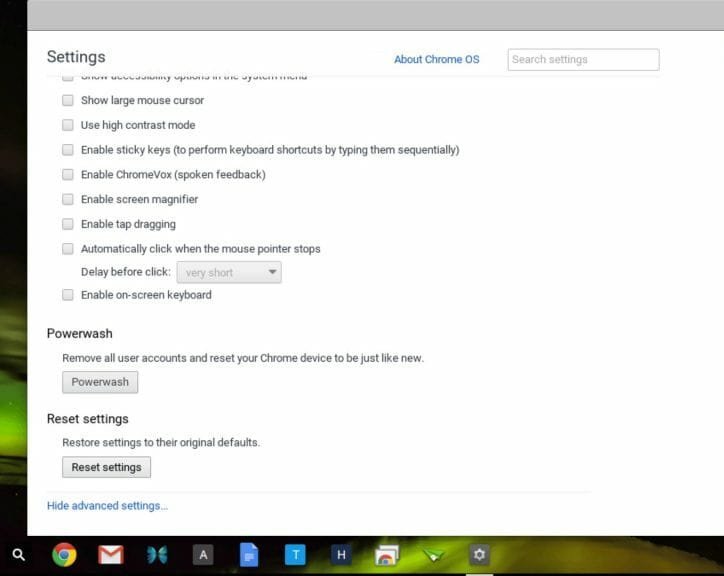Click the Settings gear icon in shelf
The height and width of the screenshot is (576, 724).
479,555
